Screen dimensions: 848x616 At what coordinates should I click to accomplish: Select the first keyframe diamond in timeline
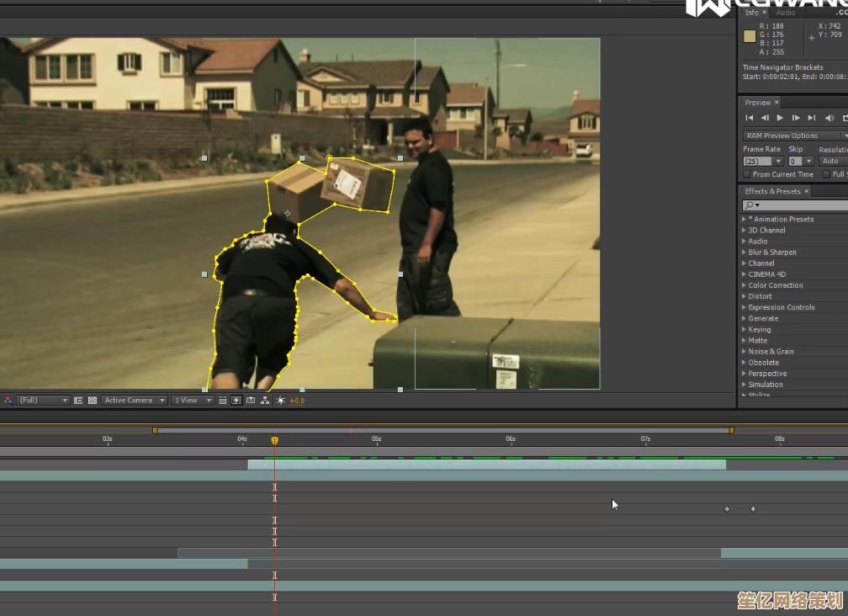pyautogui.click(x=727, y=509)
